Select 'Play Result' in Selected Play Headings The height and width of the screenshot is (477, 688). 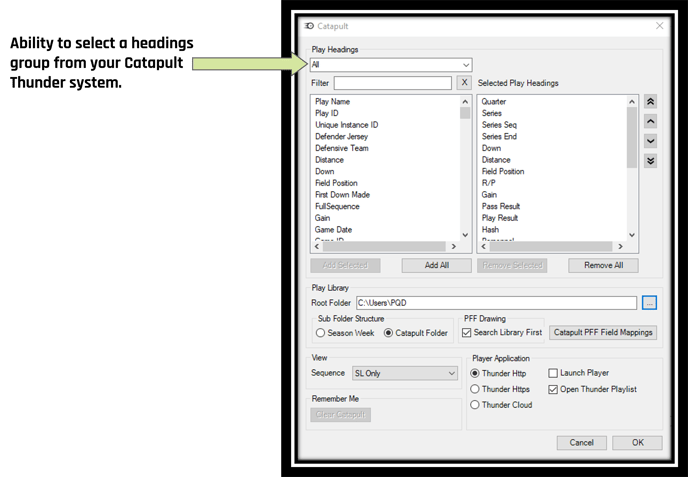coord(500,218)
